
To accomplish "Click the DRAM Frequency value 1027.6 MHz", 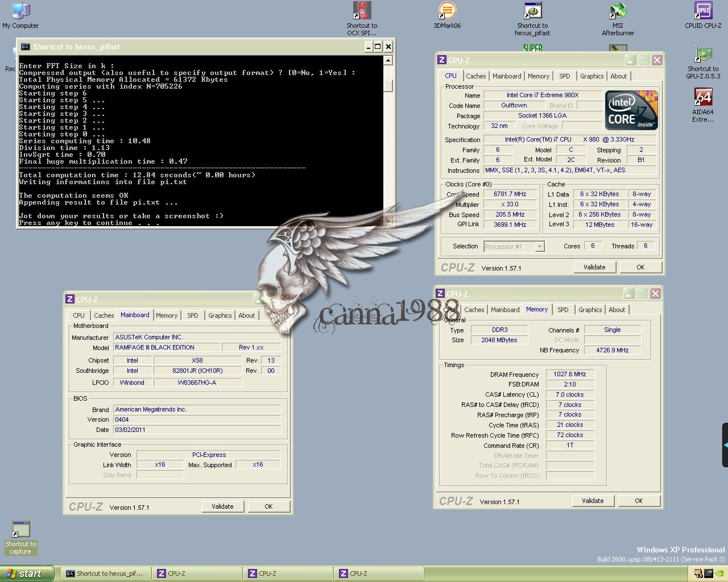I will (570, 374).
